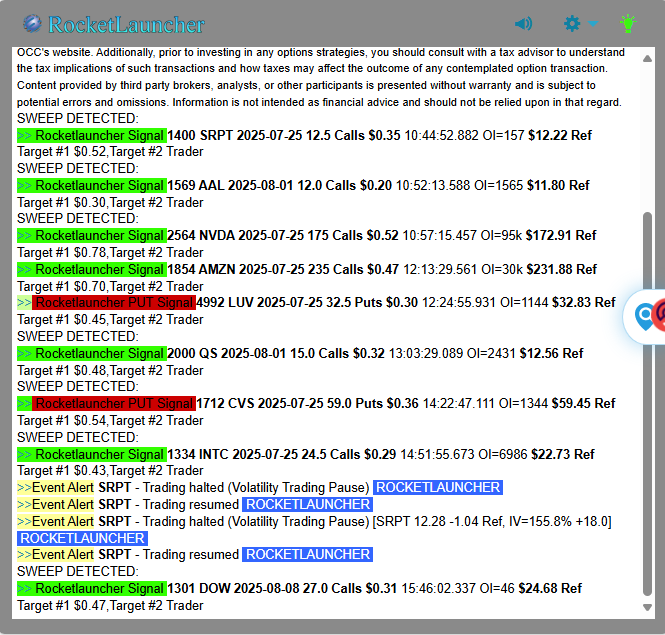Image resolution: width=665 pixels, height=635 pixels.
Task: Expand the dropdown arrow next to the gear
Action: pyautogui.click(x=593, y=23)
